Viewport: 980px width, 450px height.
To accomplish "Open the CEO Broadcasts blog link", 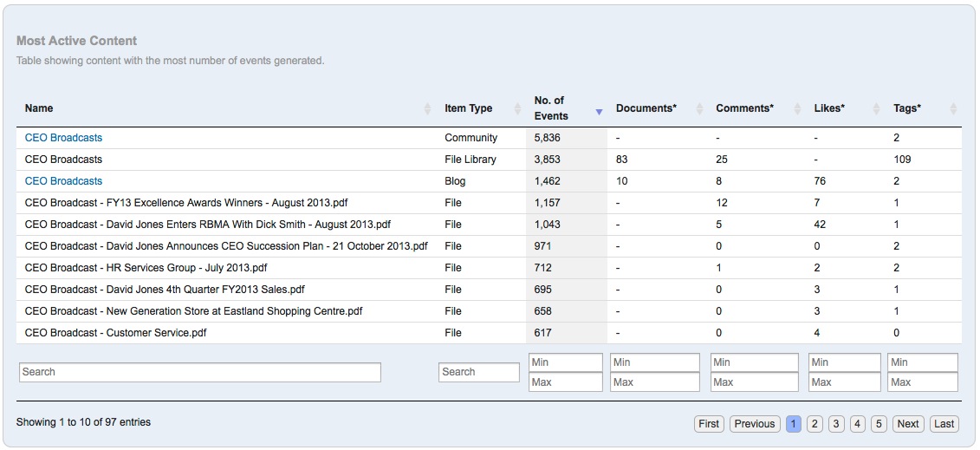I will 63,181.
